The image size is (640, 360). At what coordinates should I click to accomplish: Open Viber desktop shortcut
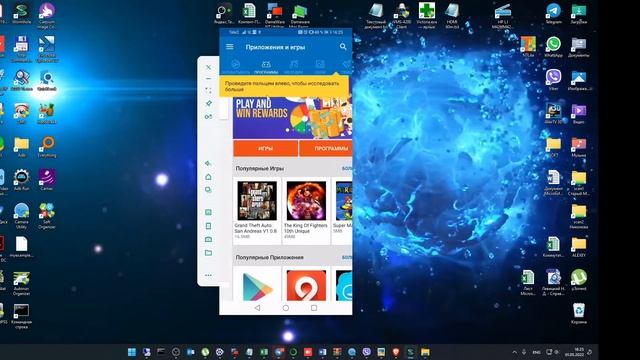tap(553, 80)
